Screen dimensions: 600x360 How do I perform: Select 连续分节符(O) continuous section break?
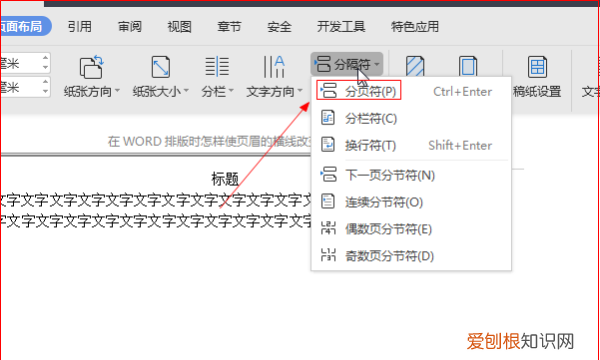click(x=411, y=202)
